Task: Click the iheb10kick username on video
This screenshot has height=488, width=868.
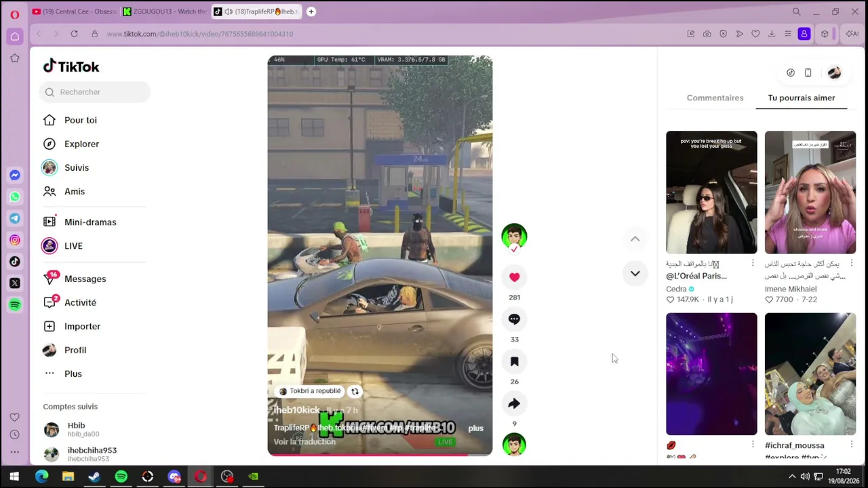Action: [x=296, y=410]
